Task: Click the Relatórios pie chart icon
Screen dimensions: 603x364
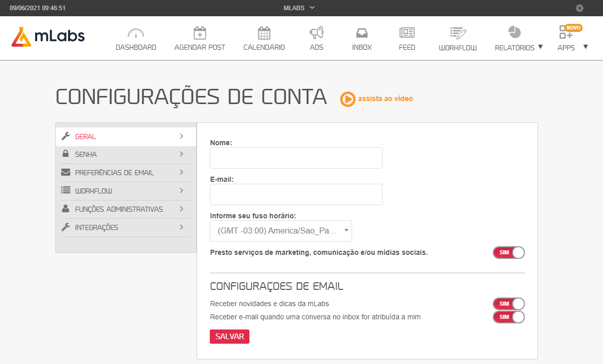Action: coord(514,31)
